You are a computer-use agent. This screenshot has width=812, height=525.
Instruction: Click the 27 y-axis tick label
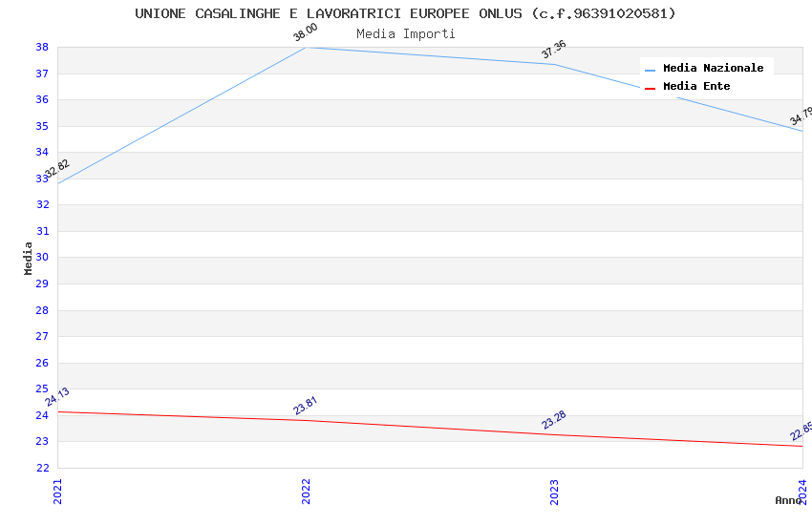tap(42, 336)
